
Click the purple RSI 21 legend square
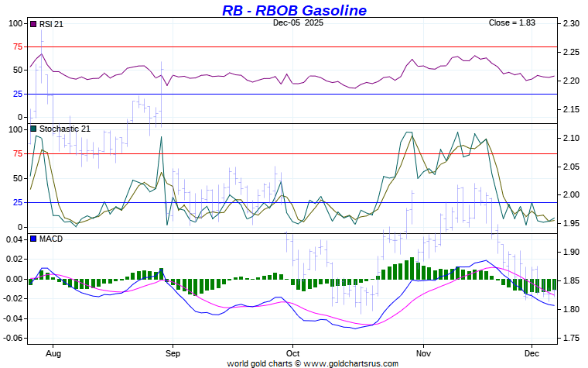click(33, 24)
